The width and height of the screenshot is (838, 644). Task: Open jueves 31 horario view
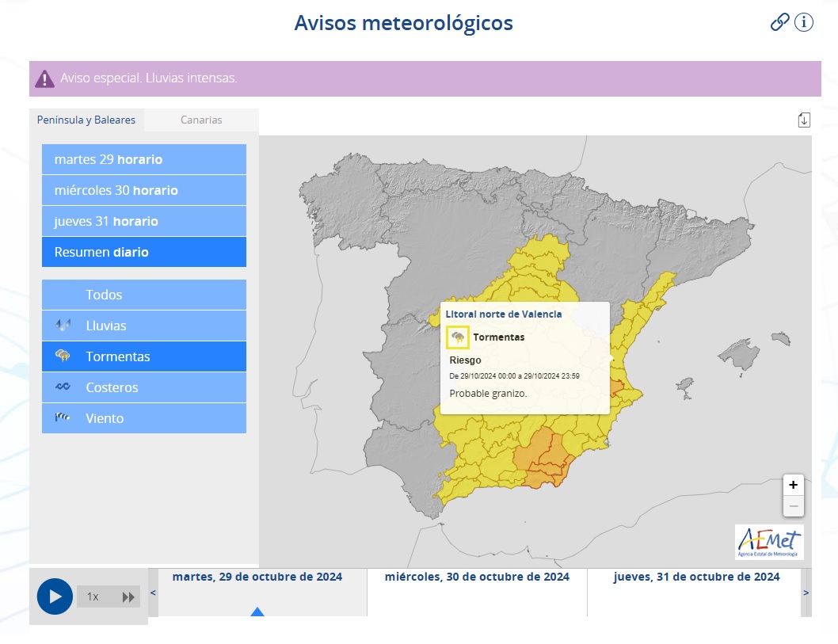(x=143, y=221)
